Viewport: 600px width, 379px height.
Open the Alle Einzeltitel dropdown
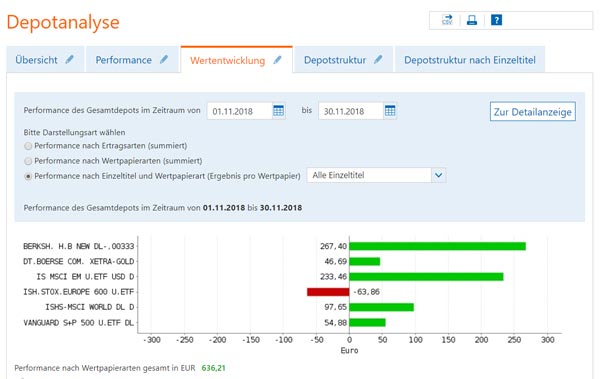tap(376, 175)
